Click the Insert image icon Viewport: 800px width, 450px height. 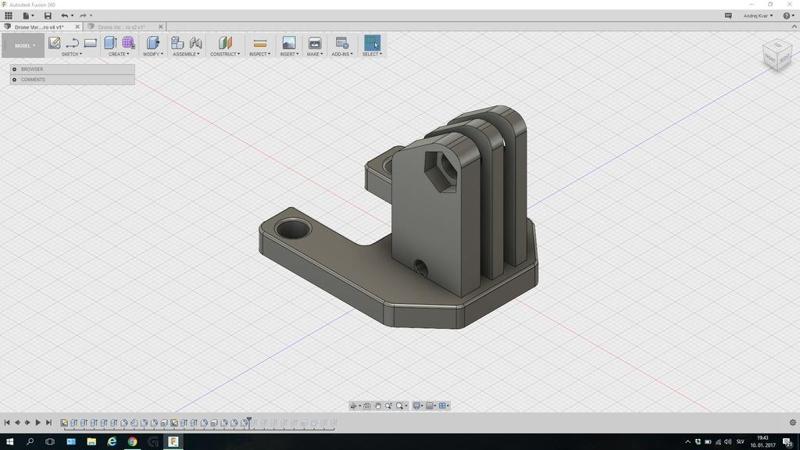[x=288, y=44]
